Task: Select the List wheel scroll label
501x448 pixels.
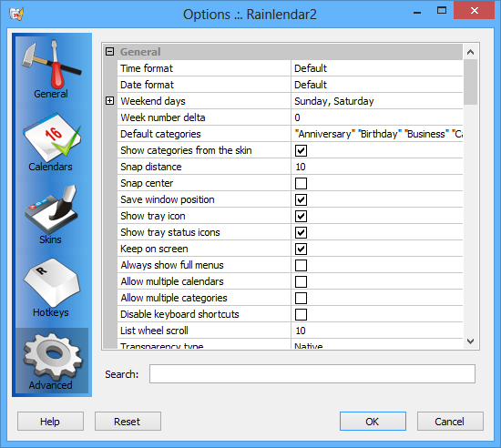Action: (x=154, y=331)
